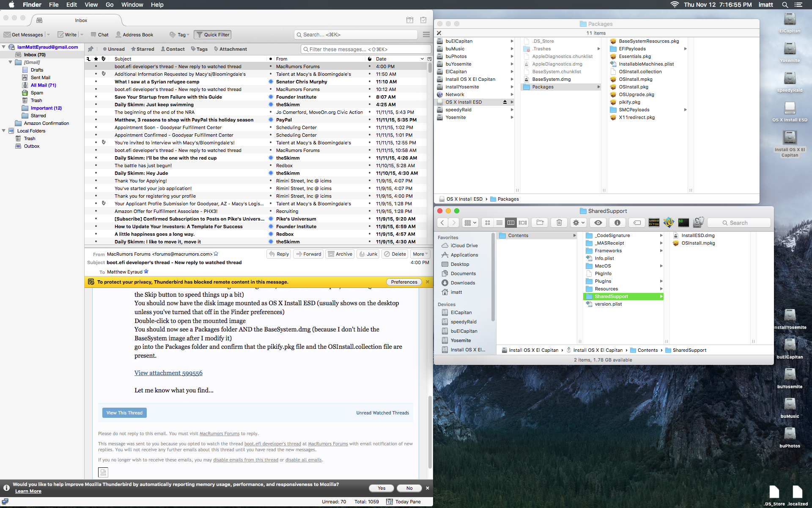The width and height of the screenshot is (812, 508).
Task: Open View attachment 599556 link
Action: tap(168, 373)
